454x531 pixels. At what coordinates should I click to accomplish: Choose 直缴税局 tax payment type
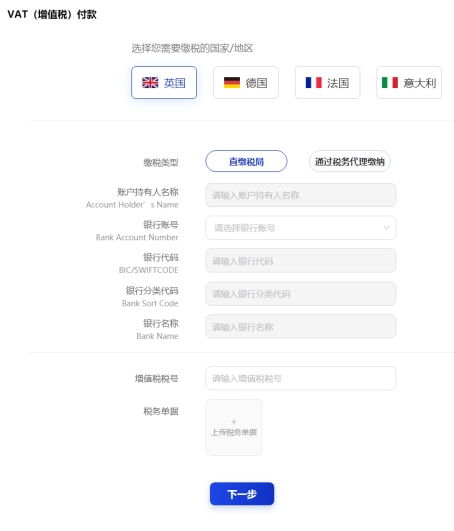point(246,161)
